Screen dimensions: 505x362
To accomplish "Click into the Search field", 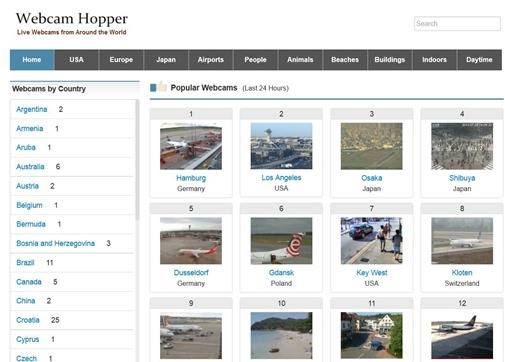I will click(457, 23).
